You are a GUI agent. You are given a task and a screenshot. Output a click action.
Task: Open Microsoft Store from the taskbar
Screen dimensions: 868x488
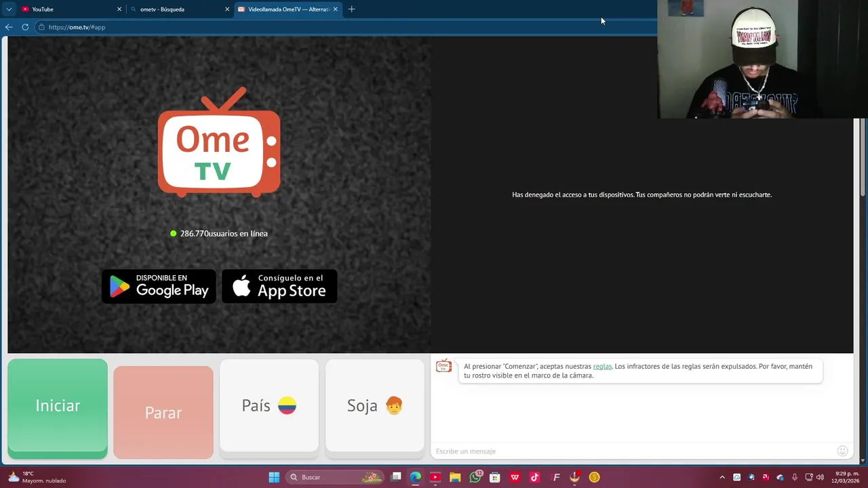click(x=495, y=477)
